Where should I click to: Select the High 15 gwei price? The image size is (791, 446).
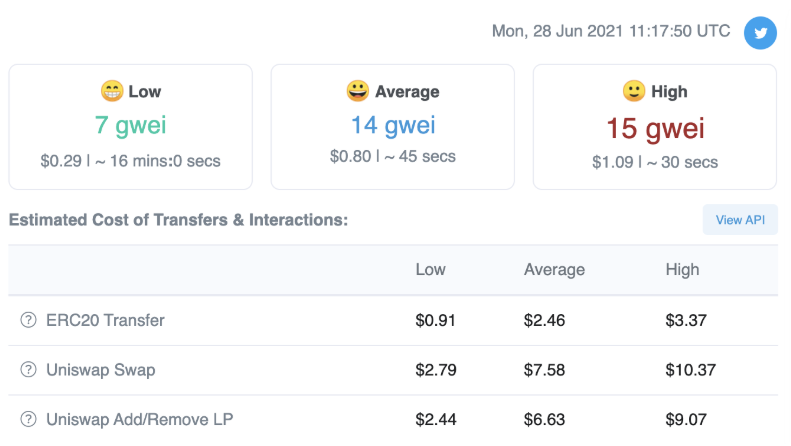[655, 128]
